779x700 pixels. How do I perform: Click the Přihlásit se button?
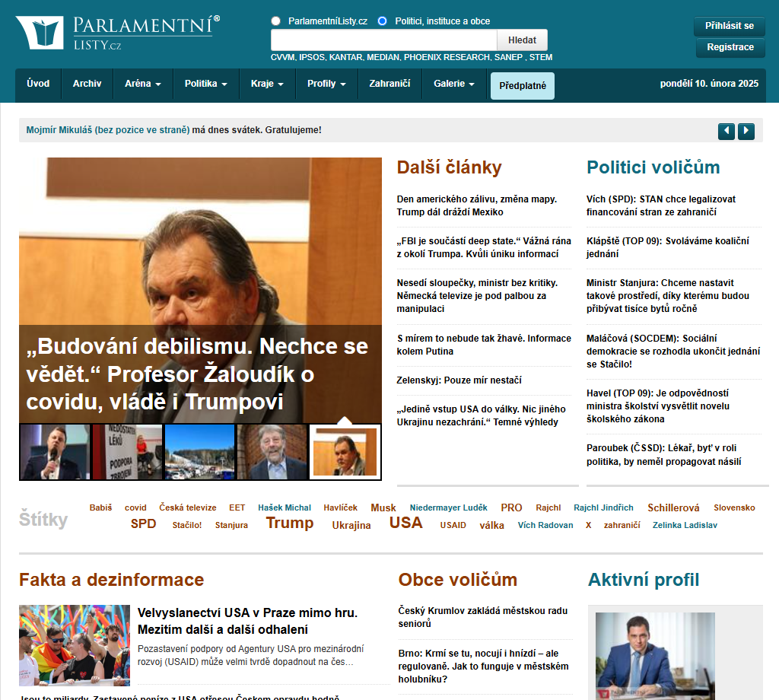click(729, 26)
